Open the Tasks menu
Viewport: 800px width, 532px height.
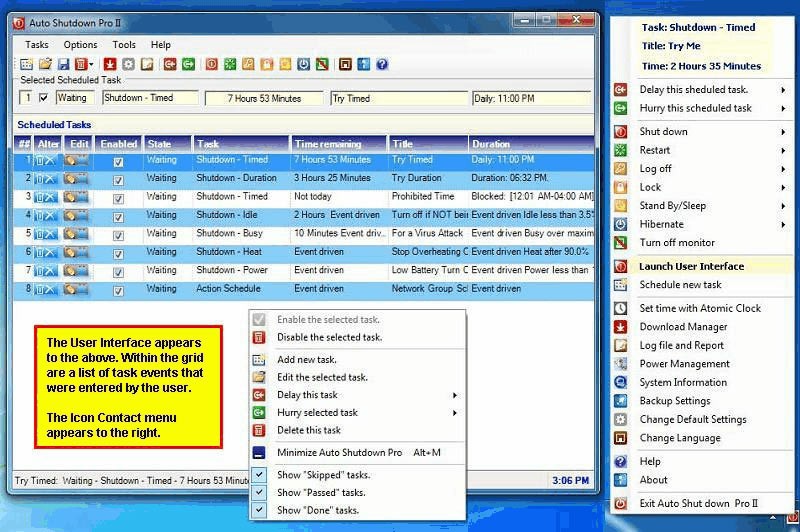(37, 45)
